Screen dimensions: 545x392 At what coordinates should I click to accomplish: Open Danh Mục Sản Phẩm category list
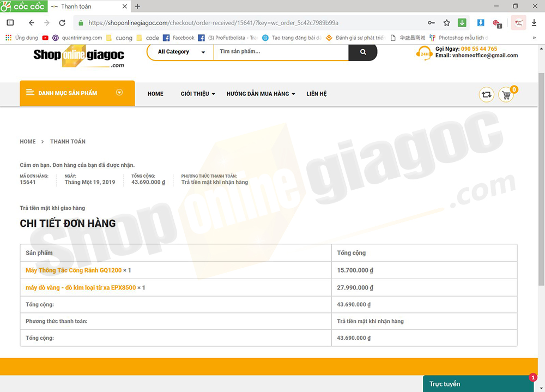tap(77, 93)
